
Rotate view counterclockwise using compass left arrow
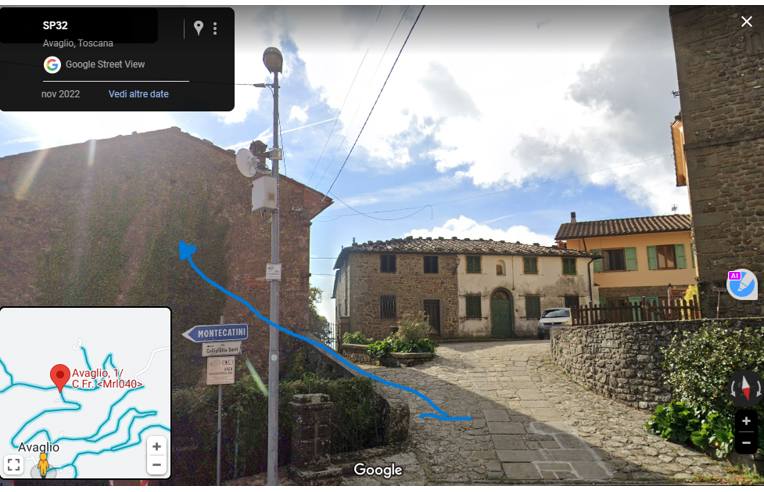pos(733,389)
